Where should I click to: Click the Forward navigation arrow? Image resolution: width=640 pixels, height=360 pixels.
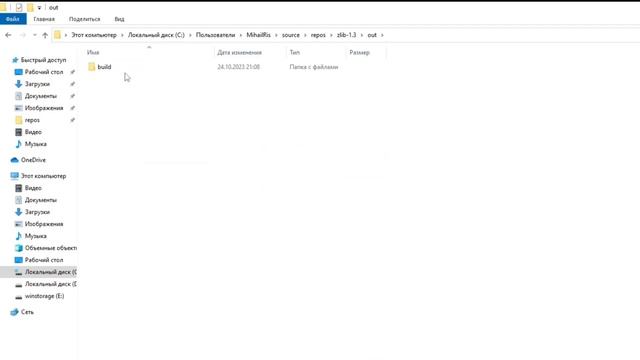click(x=23, y=35)
